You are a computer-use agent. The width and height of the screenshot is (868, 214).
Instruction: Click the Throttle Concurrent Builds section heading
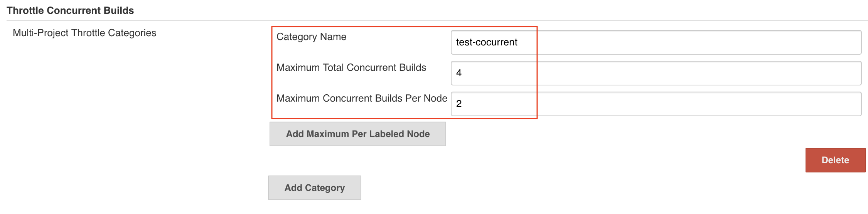tap(70, 10)
